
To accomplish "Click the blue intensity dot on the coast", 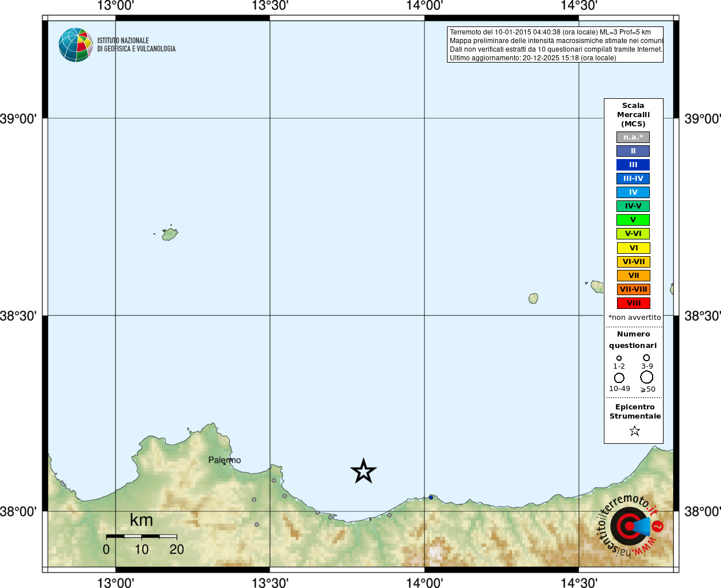I will pos(431,497).
